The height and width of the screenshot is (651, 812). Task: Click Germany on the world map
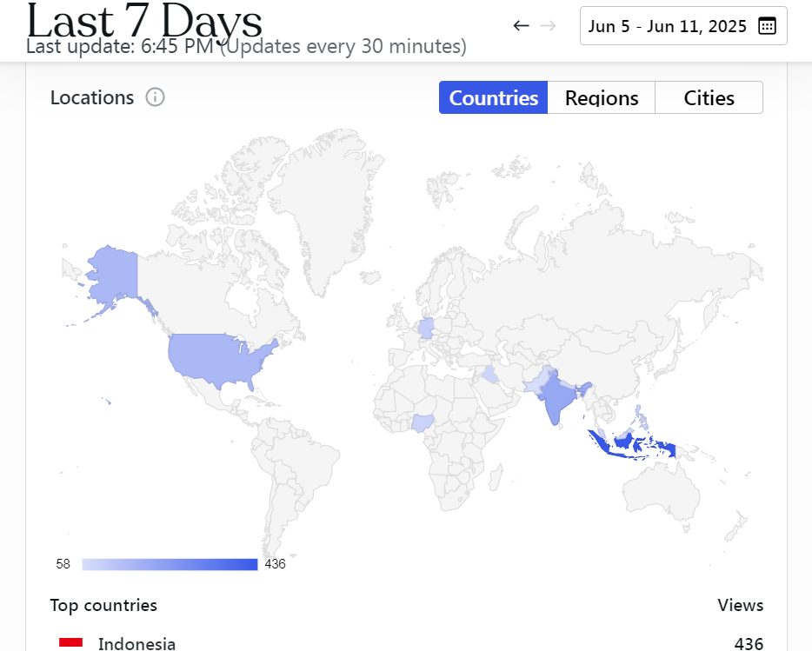(426, 328)
